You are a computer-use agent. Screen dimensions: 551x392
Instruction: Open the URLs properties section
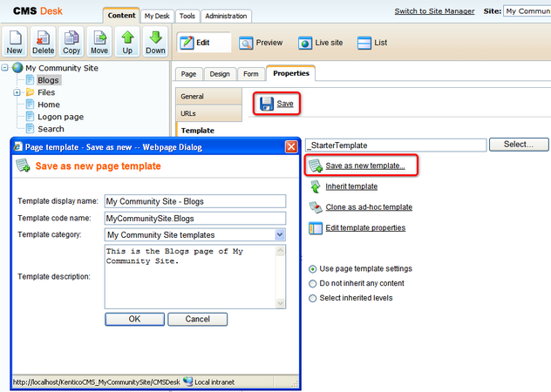pyautogui.click(x=208, y=113)
